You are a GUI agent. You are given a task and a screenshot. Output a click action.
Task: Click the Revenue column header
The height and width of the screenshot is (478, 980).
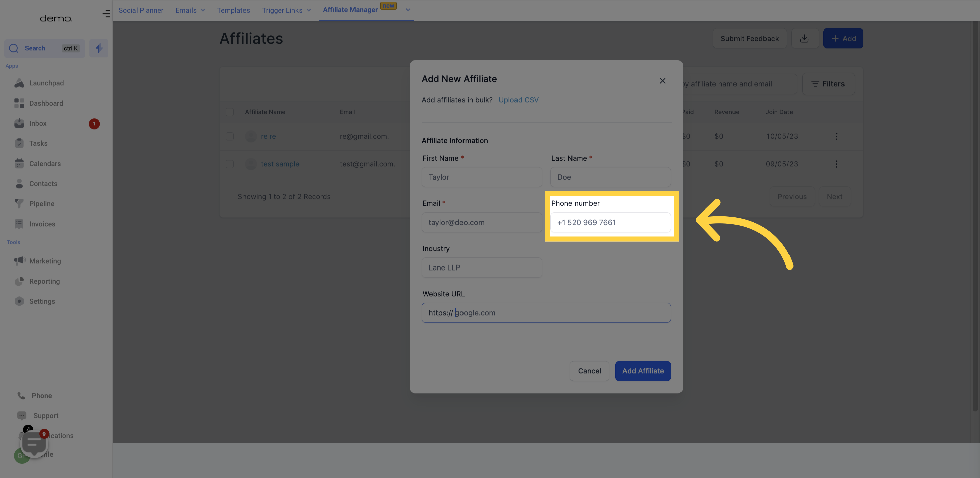(726, 112)
